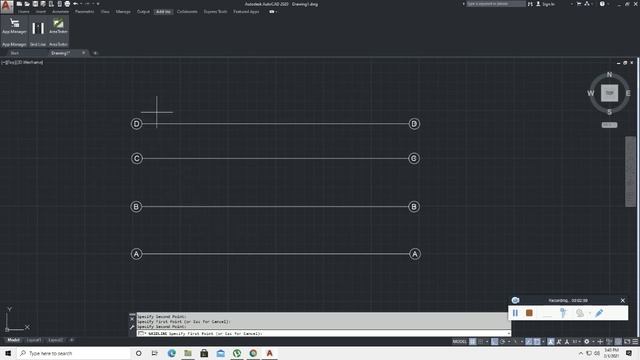This screenshot has width=640, height=360.
Task: Expand Object Snap settings dropdown arrow
Action: click(x=543, y=342)
